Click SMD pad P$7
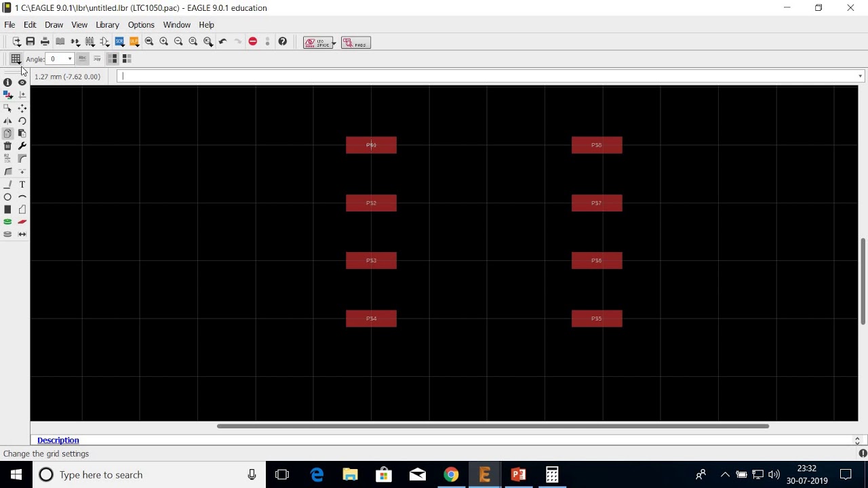This screenshot has width=868, height=488. (597, 203)
